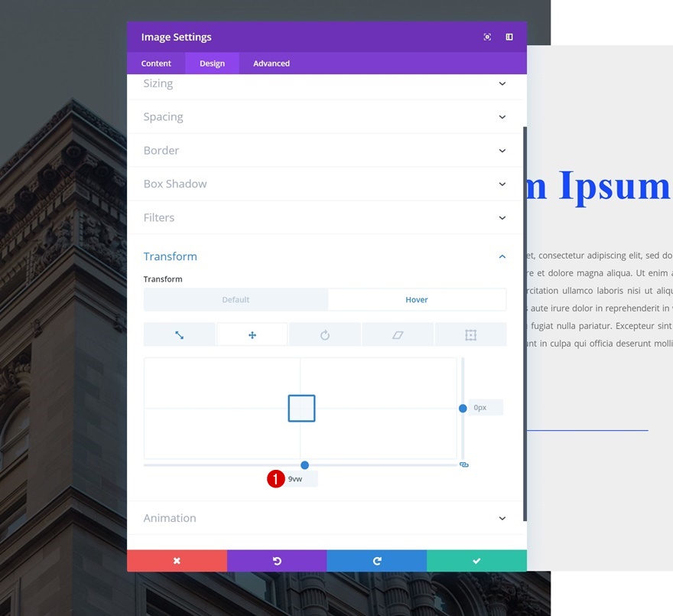Collapse the Transform section
Viewport: 673px width, 616px height.
(325, 256)
